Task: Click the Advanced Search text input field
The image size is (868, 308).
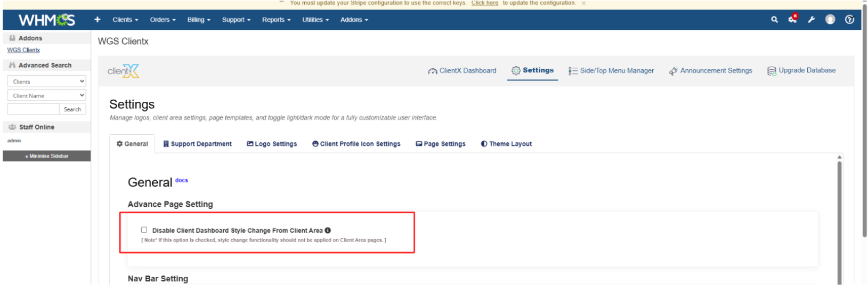Action: 33,109
